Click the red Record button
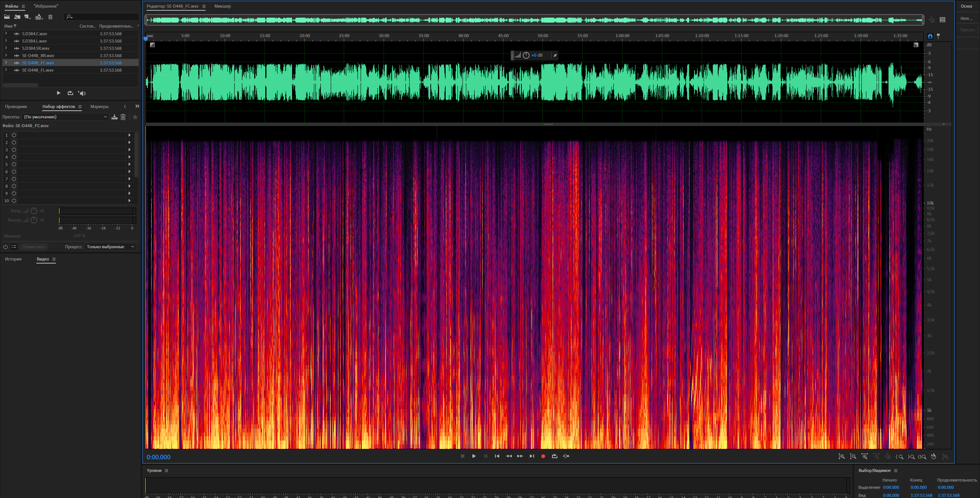 click(x=543, y=456)
